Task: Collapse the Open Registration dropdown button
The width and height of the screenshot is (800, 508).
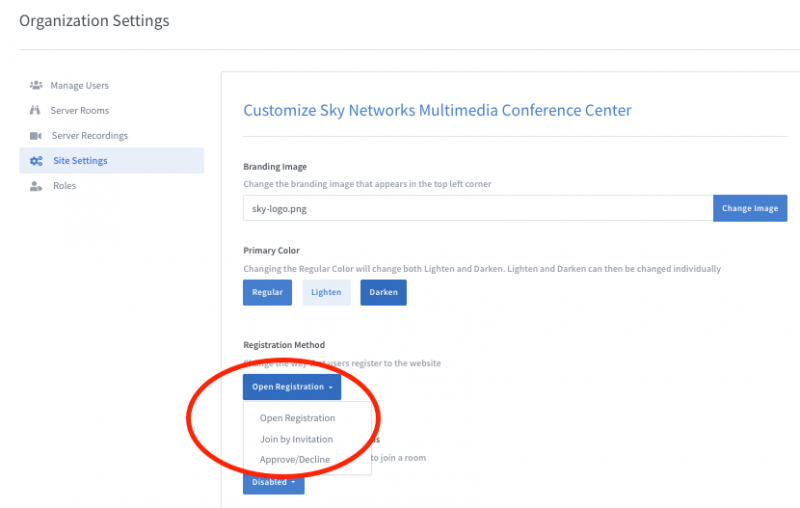Action: coord(292,387)
